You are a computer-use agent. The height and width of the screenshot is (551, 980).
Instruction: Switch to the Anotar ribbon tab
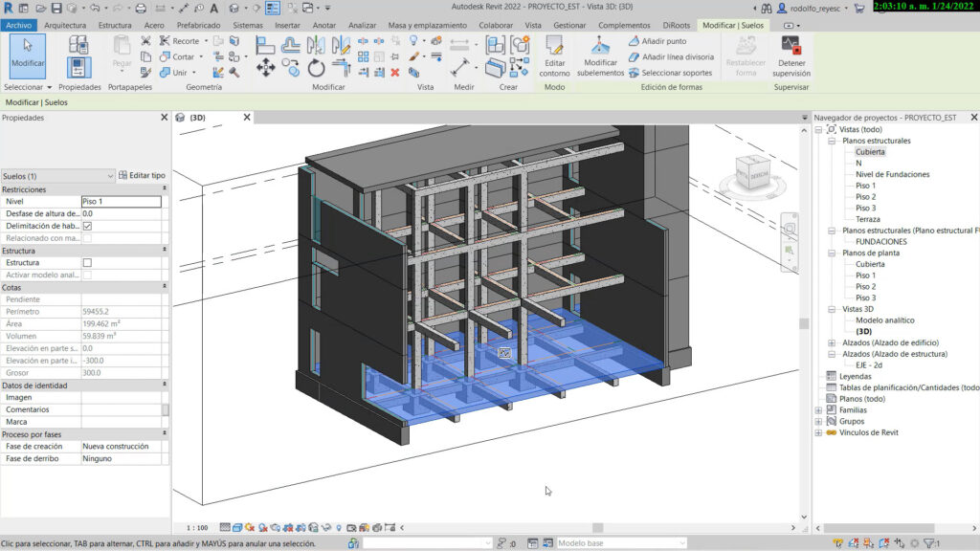click(x=324, y=25)
